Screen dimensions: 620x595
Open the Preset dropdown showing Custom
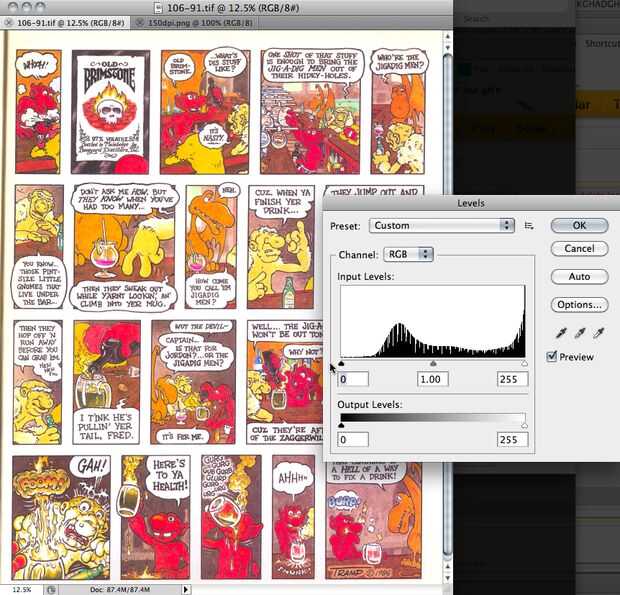[x=442, y=226]
